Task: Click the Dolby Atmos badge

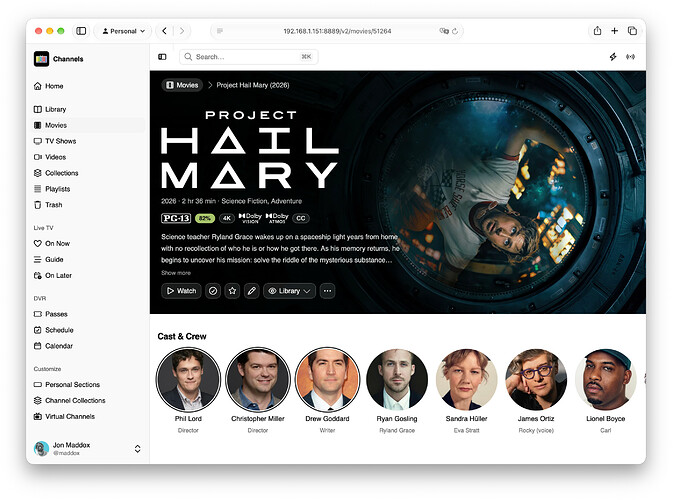Action: pyautogui.click(x=277, y=218)
